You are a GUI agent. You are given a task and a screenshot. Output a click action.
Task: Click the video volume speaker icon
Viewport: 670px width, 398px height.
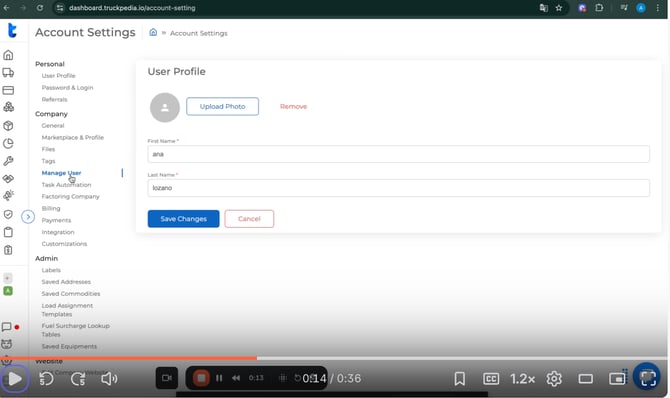coord(109,379)
